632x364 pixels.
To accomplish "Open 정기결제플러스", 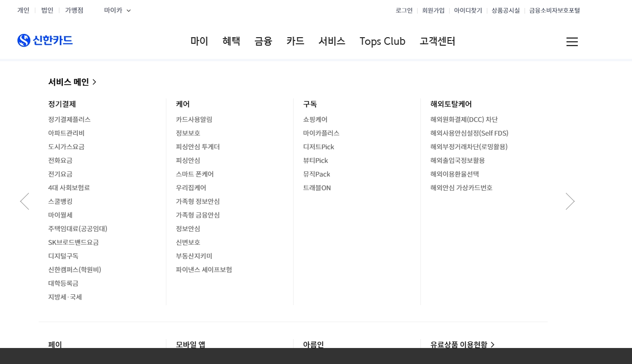I will click(69, 120).
